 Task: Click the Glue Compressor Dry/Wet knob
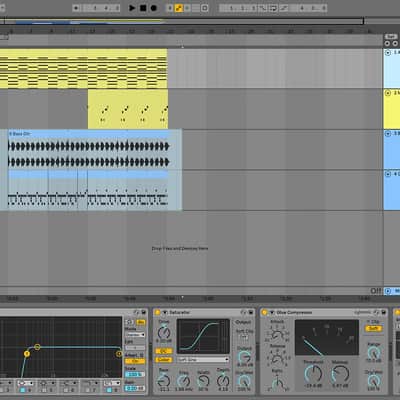tap(374, 380)
